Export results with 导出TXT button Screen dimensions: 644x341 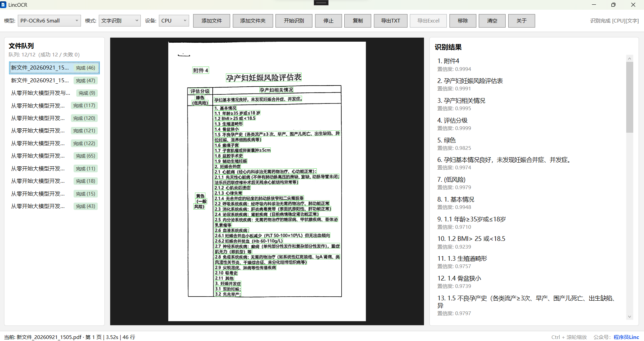[391, 21]
